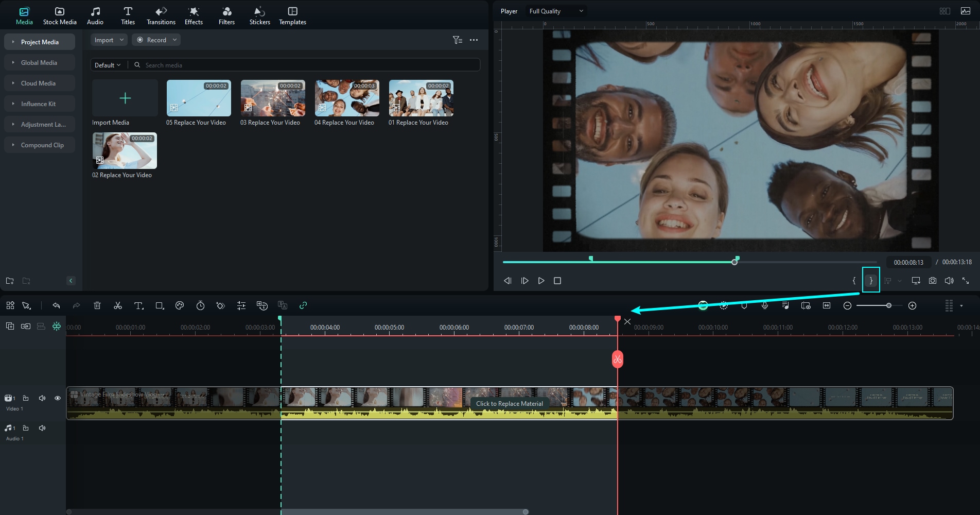
Task: Select the Crop tool
Action: click(x=160, y=305)
